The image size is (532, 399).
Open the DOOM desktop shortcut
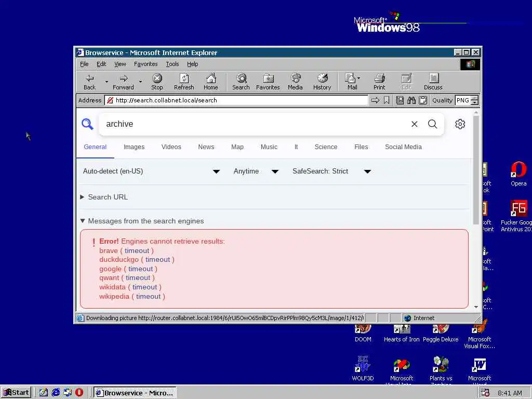coord(363,334)
